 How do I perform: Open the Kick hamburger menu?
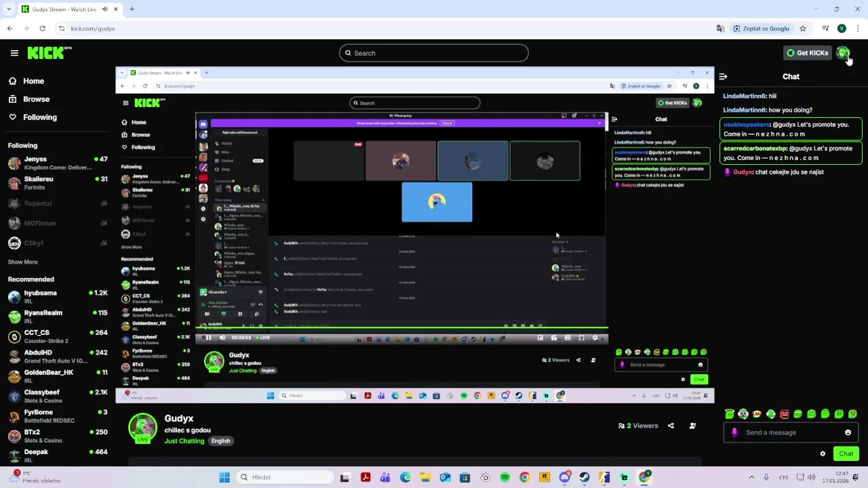(14, 53)
